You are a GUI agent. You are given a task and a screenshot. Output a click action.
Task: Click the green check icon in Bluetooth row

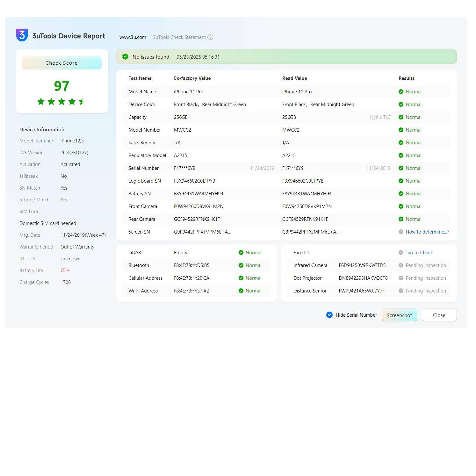(241, 265)
